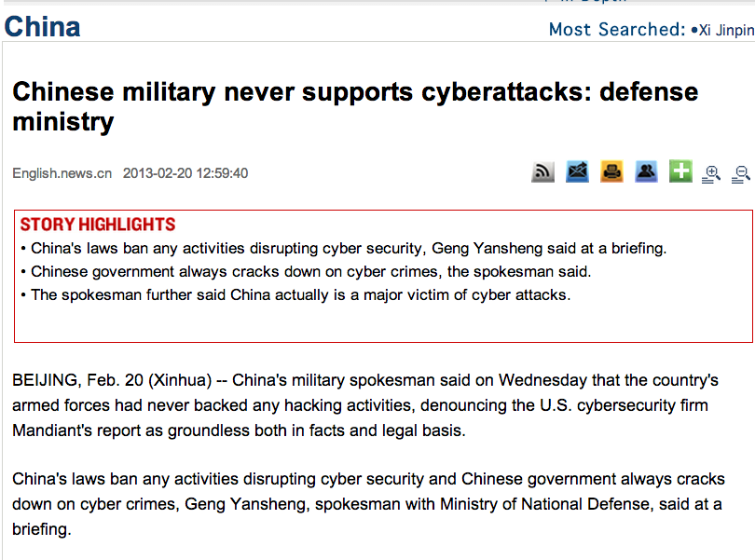Click the blue two-people share icon

[x=646, y=172]
